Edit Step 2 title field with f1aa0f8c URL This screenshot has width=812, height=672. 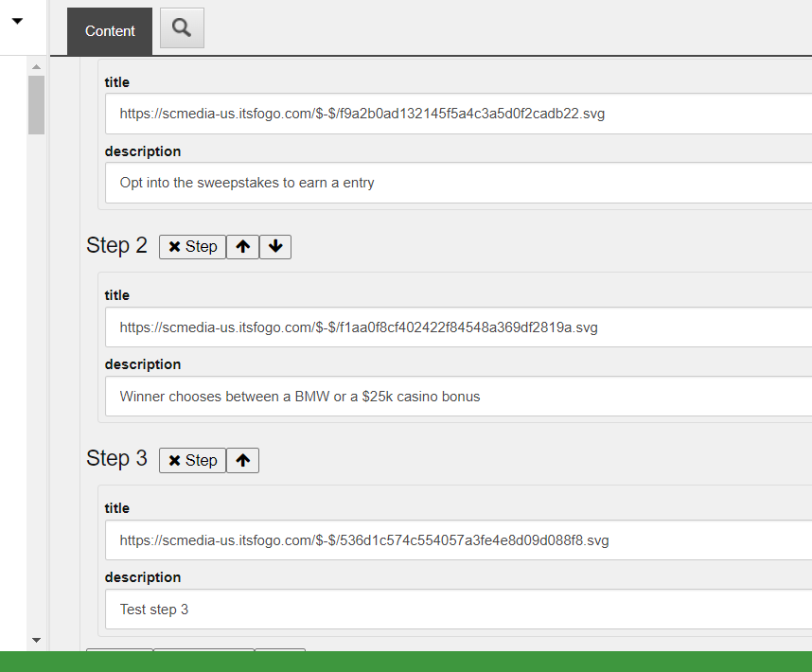pos(458,327)
